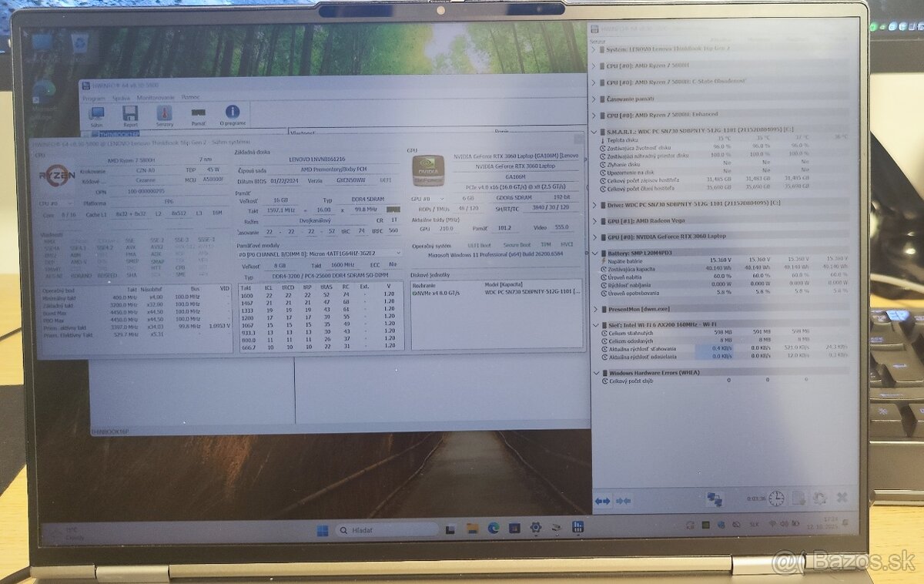This screenshot has height=584, width=924.
Task: Open the Senzory (Sensors) tool in HWiNFO
Action: click(x=164, y=112)
